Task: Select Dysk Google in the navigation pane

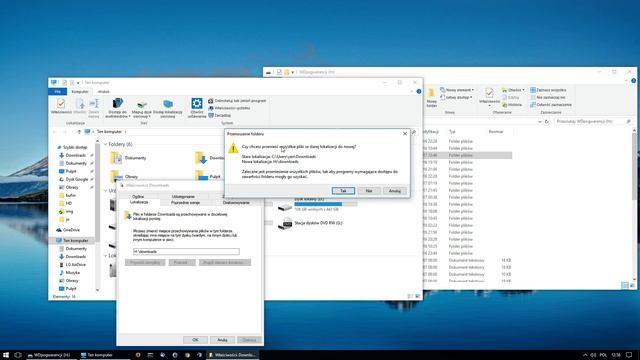Action: (73, 179)
